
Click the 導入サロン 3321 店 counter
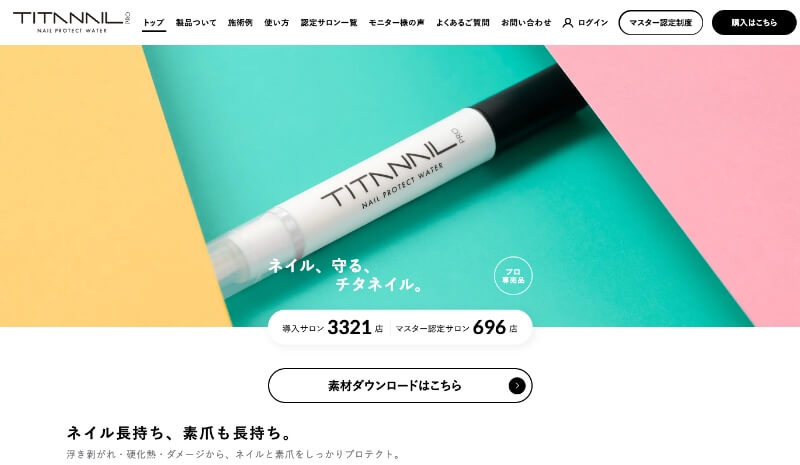[x=332, y=328]
